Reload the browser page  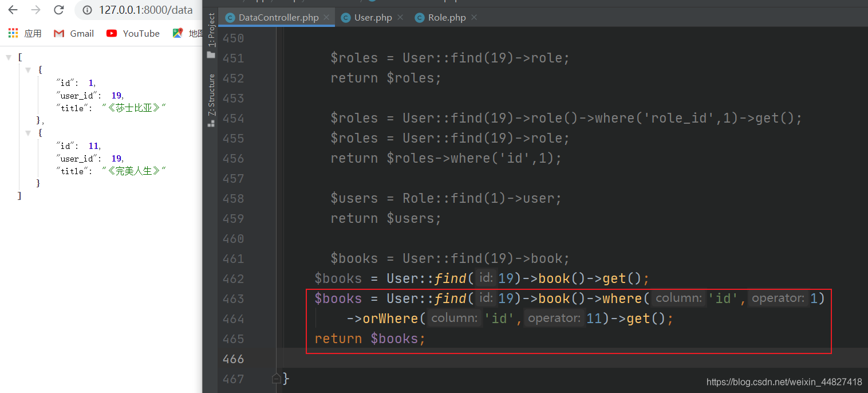point(58,10)
